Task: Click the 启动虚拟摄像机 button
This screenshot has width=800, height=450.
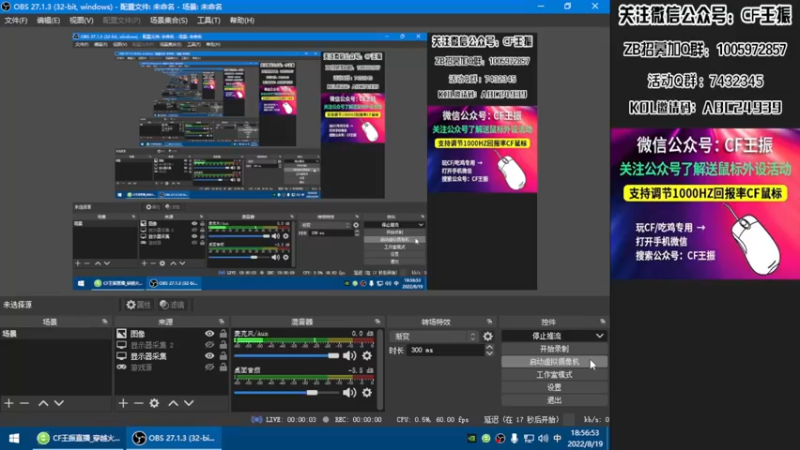Action: [554, 362]
